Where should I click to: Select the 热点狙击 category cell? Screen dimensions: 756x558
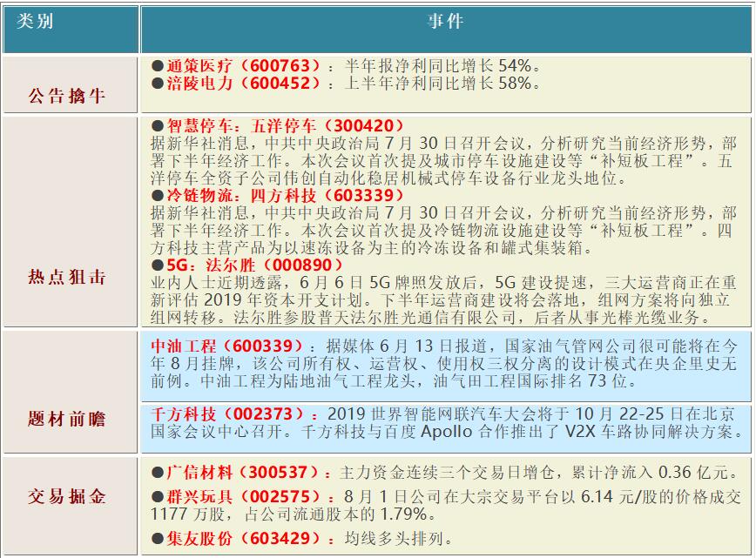(x=68, y=278)
